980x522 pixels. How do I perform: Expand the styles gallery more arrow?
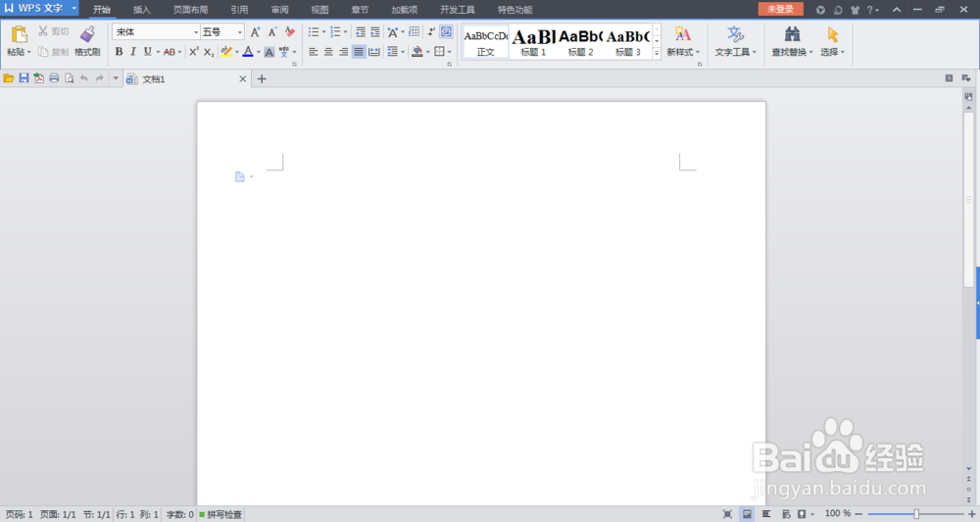[657, 54]
